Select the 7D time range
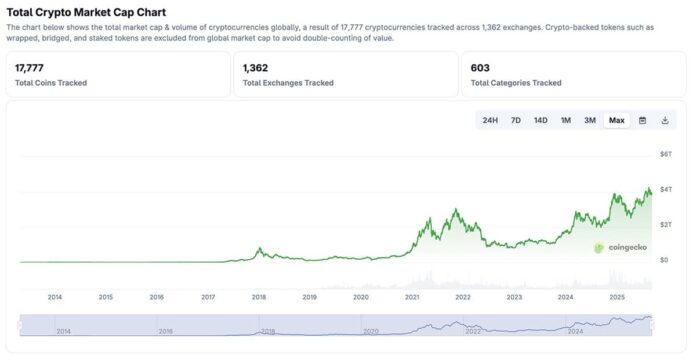696x363 pixels. (x=515, y=120)
